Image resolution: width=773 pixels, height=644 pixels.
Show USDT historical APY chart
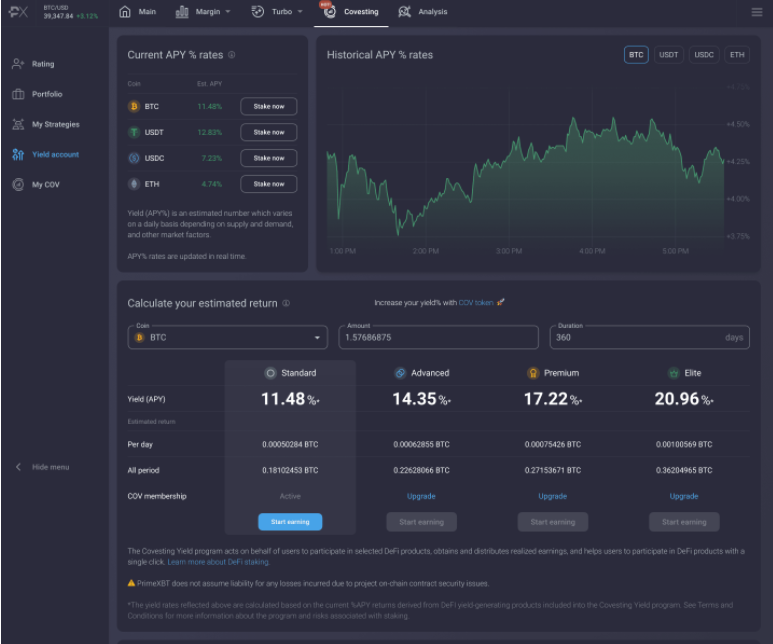click(x=668, y=55)
